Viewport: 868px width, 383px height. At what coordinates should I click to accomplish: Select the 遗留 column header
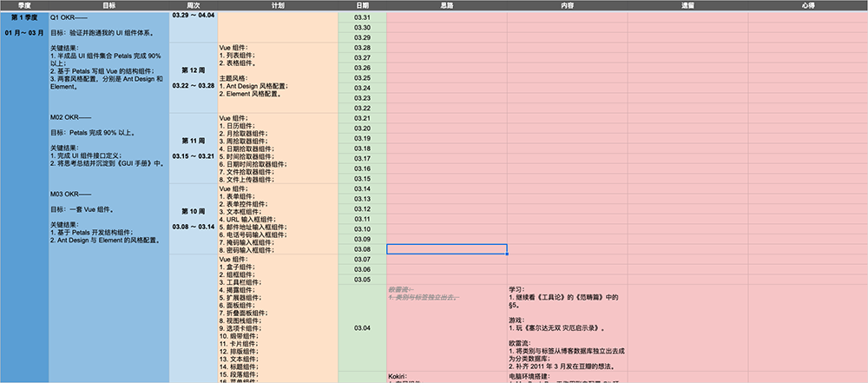coord(687,5)
